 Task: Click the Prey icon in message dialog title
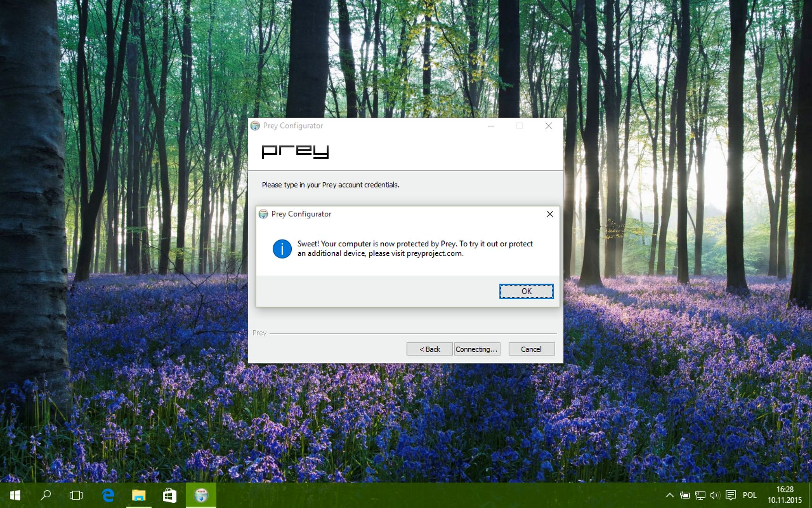263,214
